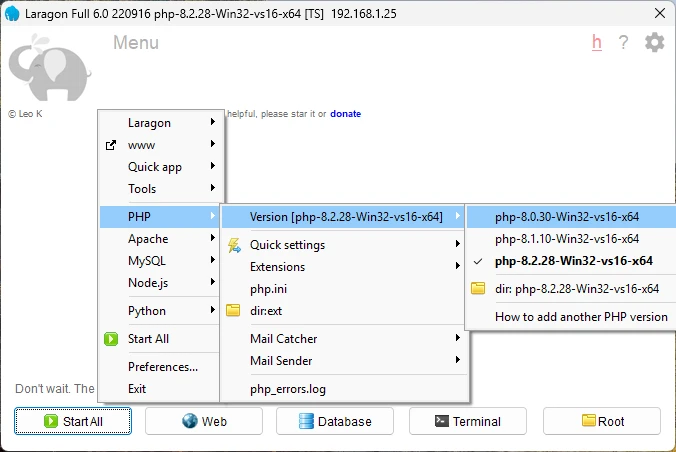Open the Version [php-8.2.28] submenu item
676x452 pixels.
point(344,217)
